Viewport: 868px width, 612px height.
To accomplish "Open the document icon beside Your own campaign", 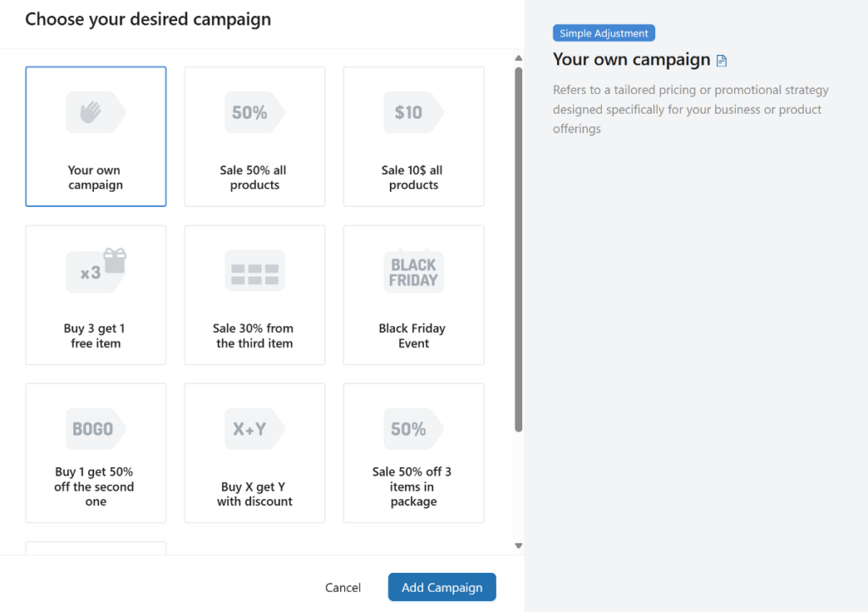I will coord(722,59).
